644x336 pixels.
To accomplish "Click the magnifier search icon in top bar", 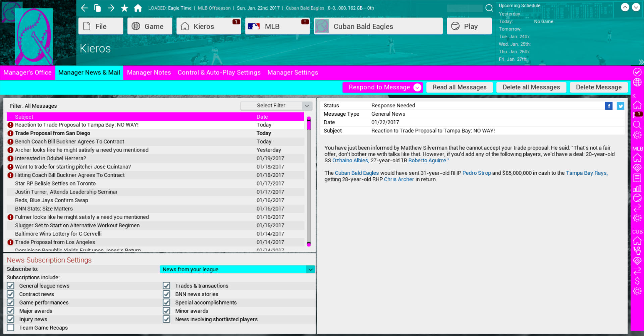I will 489,8.
